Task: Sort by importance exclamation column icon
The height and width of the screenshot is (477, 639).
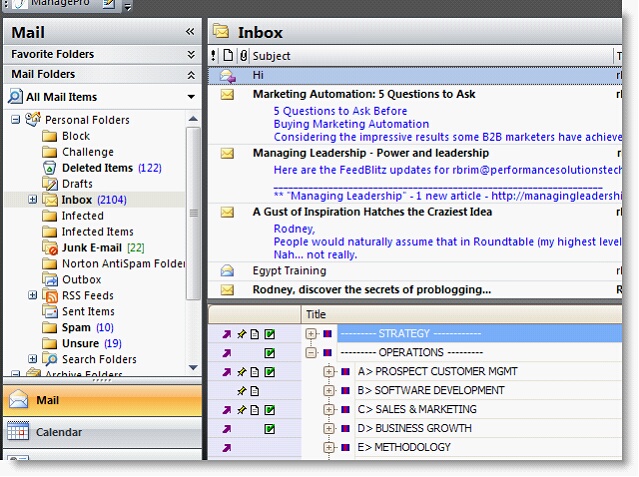Action: coord(214,55)
